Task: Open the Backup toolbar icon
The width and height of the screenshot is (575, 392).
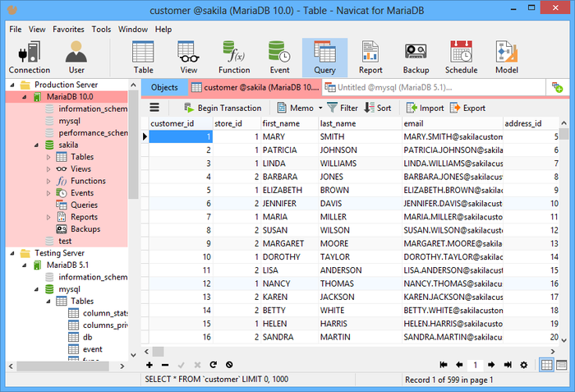Action: (x=416, y=58)
